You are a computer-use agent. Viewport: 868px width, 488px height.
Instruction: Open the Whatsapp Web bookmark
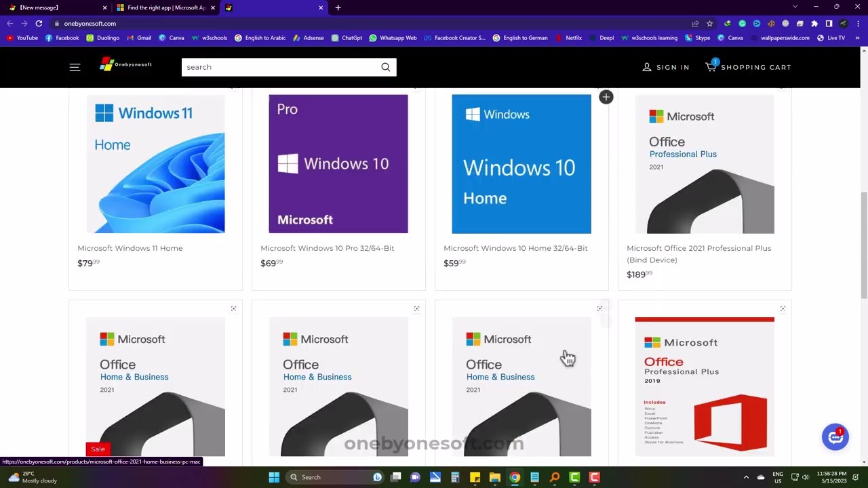[x=393, y=38]
